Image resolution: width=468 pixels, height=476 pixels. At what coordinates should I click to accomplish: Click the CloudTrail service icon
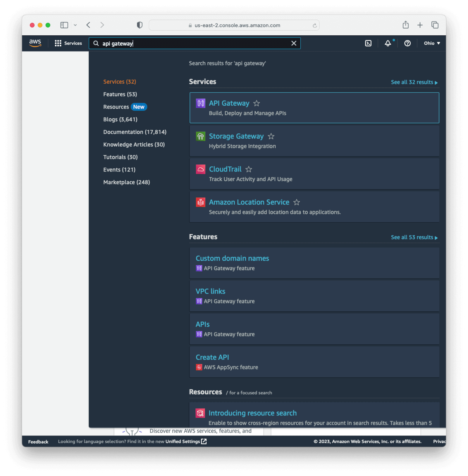200,169
